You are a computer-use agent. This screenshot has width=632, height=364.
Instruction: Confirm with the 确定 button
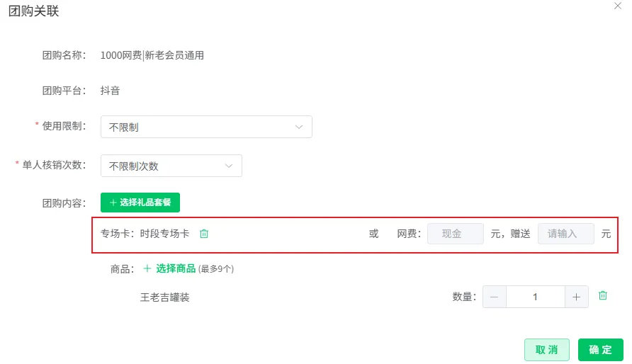601,350
